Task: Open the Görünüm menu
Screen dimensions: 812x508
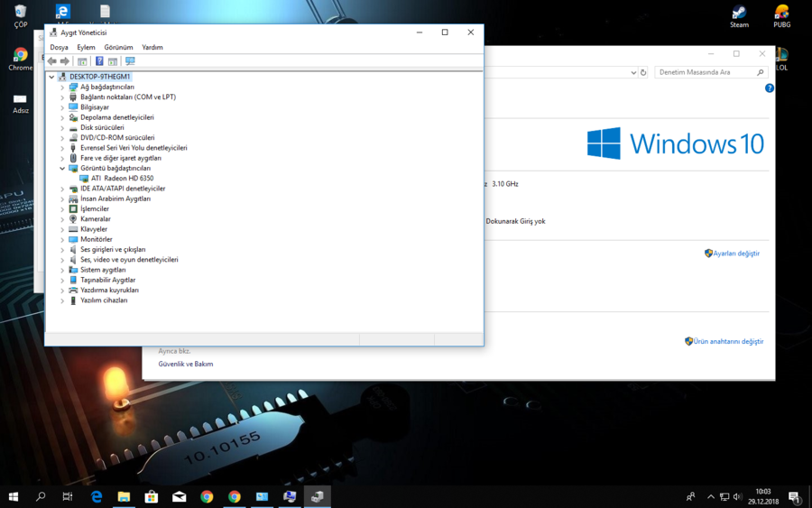Action: pyautogui.click(x=118, y=47)
